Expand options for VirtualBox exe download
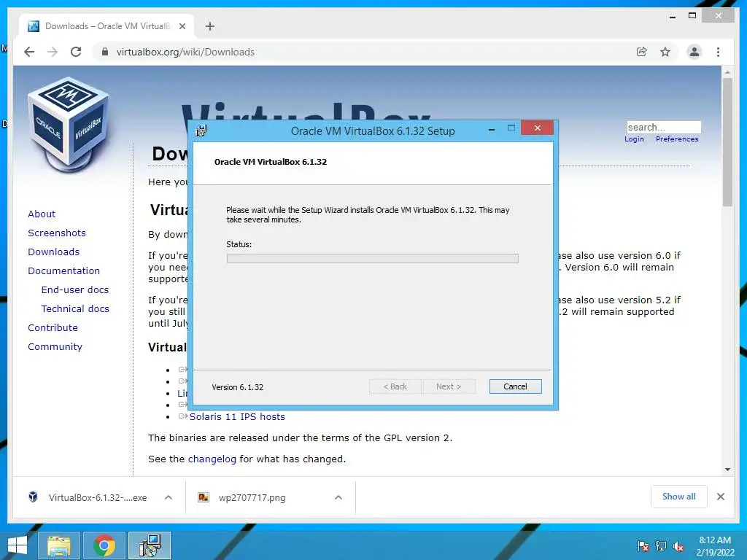 (169, 497)
